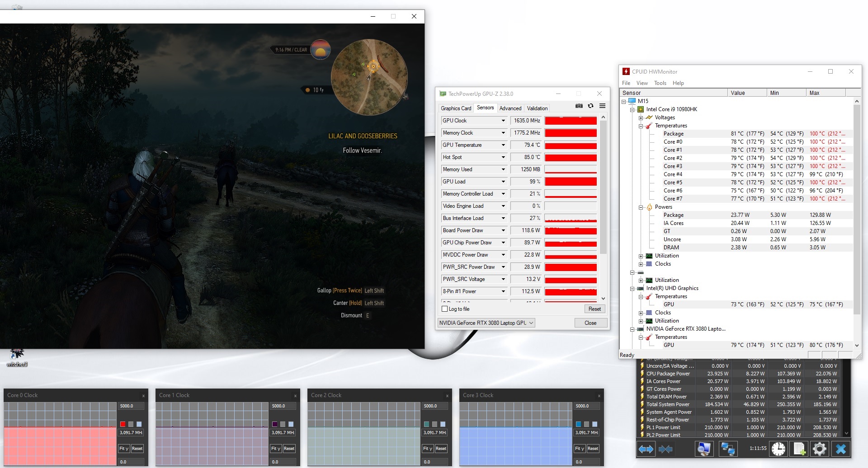This screenshot has width=868, height=468.
Task: Pick the dark purple swatch in Core 1 Clock
Action: click(274, 424)
